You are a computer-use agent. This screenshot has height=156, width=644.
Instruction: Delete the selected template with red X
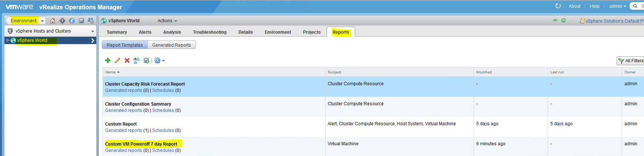(x=127, y=60)
